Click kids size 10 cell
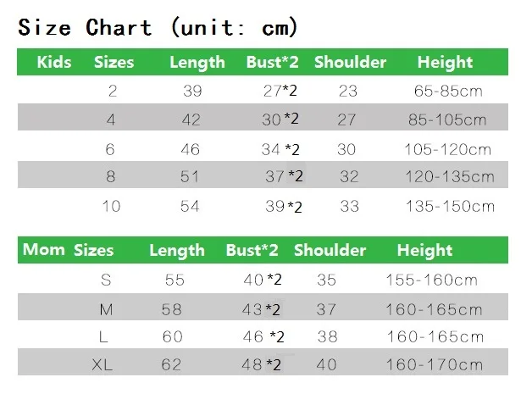The image size is (532, 394). 111,207
